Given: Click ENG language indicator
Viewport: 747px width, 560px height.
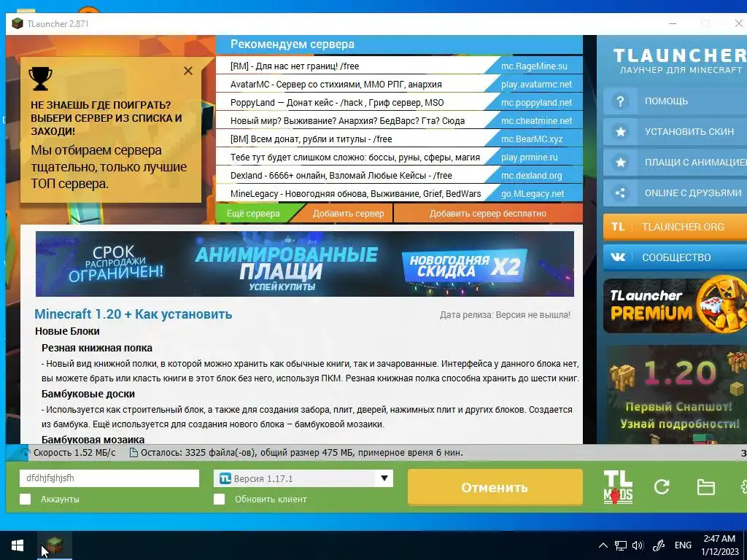Looking at the screenshot, I should point(683,545).
